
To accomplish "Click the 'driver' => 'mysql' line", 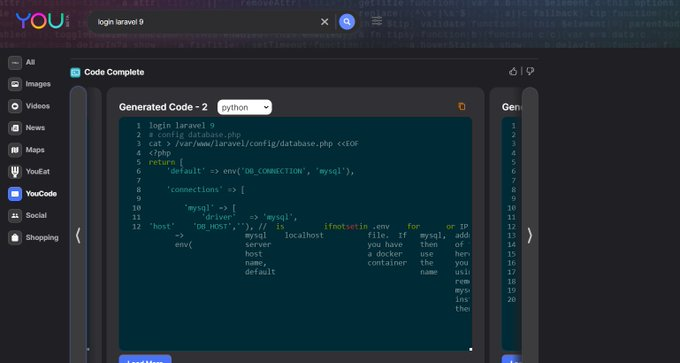I will 249,217.
